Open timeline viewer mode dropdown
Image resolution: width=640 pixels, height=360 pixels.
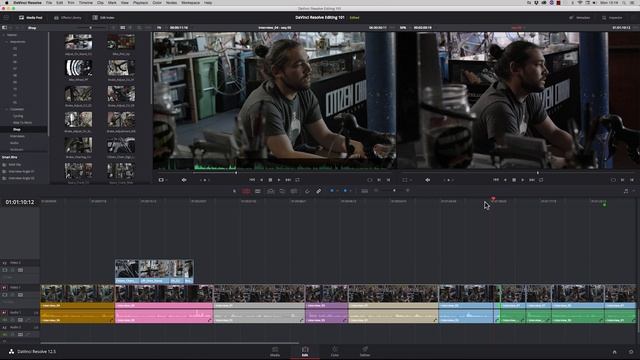click(406, 180)
